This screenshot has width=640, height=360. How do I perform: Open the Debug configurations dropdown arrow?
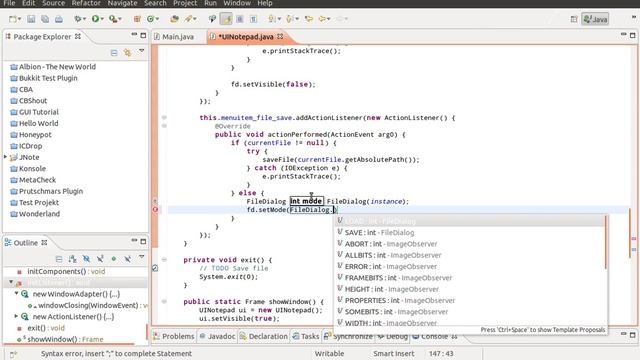[84, 19]
